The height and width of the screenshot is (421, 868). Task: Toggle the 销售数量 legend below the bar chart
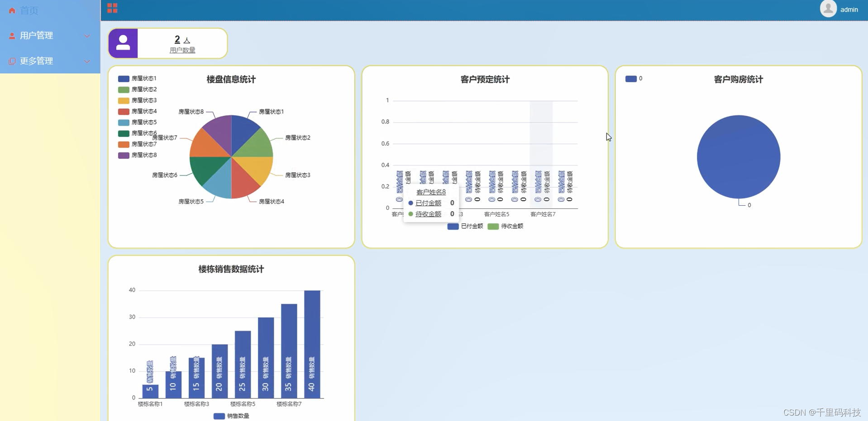coord(231,416)
